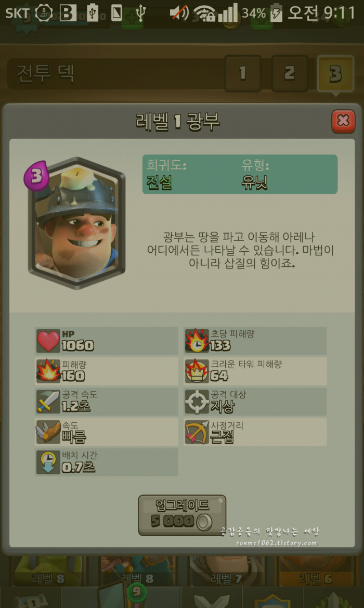Select battle deck 3 tab
364x608 pixels.
click(336, 73)
